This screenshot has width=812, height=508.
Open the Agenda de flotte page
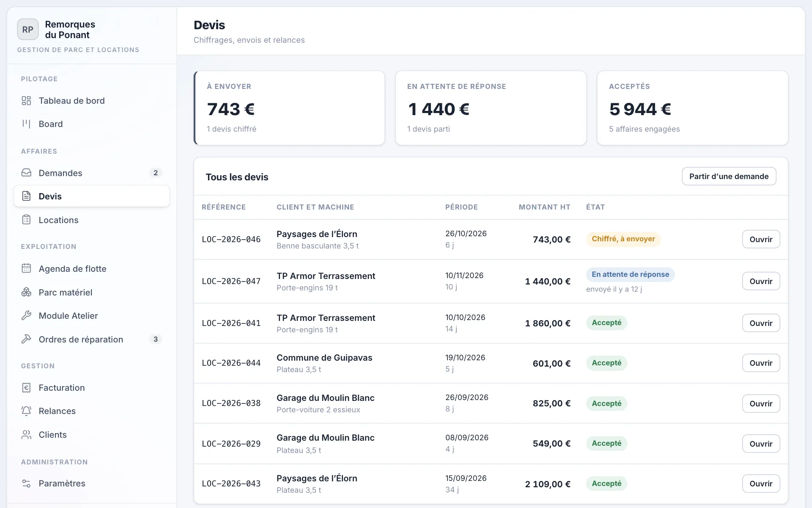pyautogui.click(x=92, y=268)
